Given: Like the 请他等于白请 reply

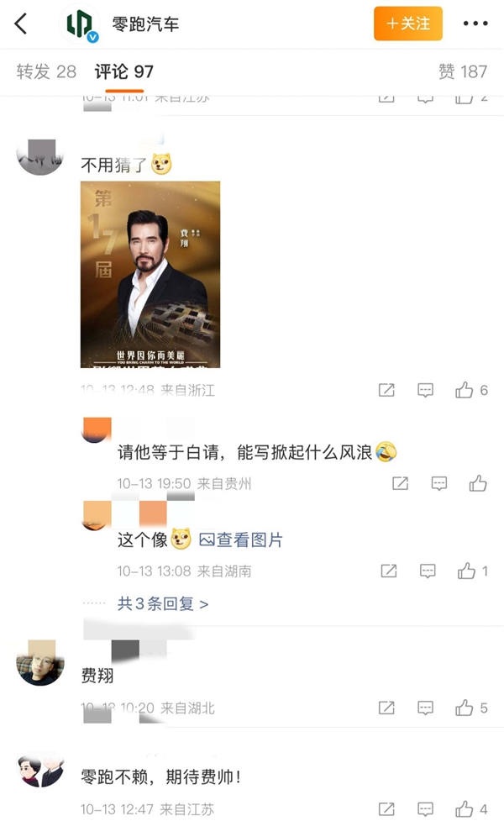Looking at the screenshot, I should (x=478, y=483).
